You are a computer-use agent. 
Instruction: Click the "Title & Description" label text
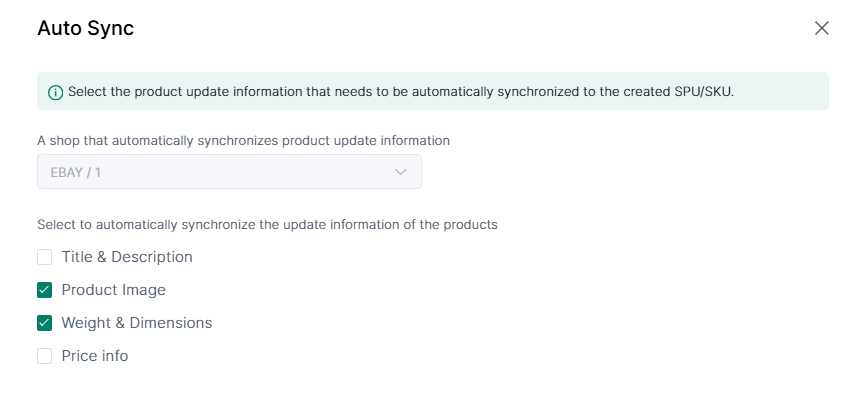127,257
